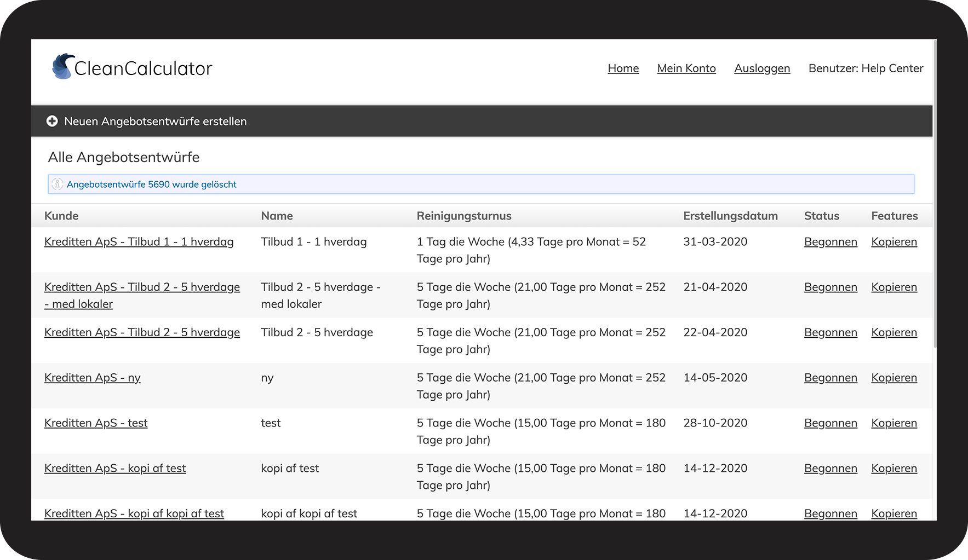
Task: Open Kreditten ApS - kopi af test
Action: click(115, 469)
